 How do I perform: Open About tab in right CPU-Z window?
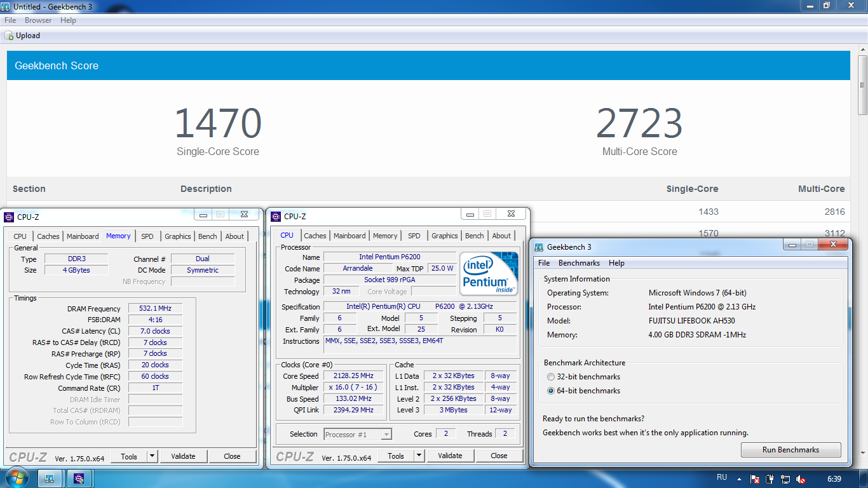click(x=501, y=236)
